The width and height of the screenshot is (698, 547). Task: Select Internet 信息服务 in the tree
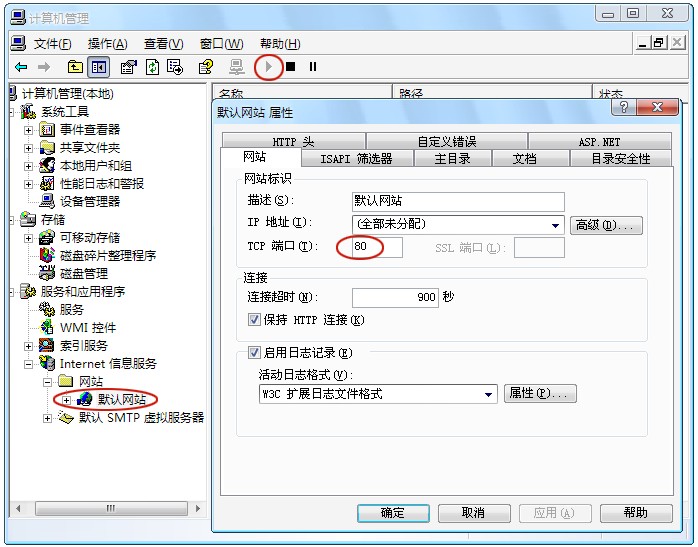click(108, 364)
